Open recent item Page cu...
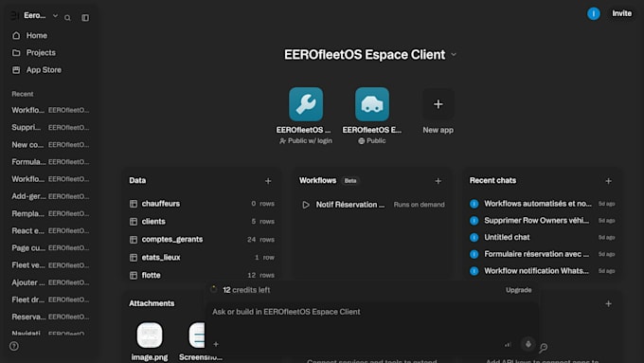 click(x=50, y=248)
